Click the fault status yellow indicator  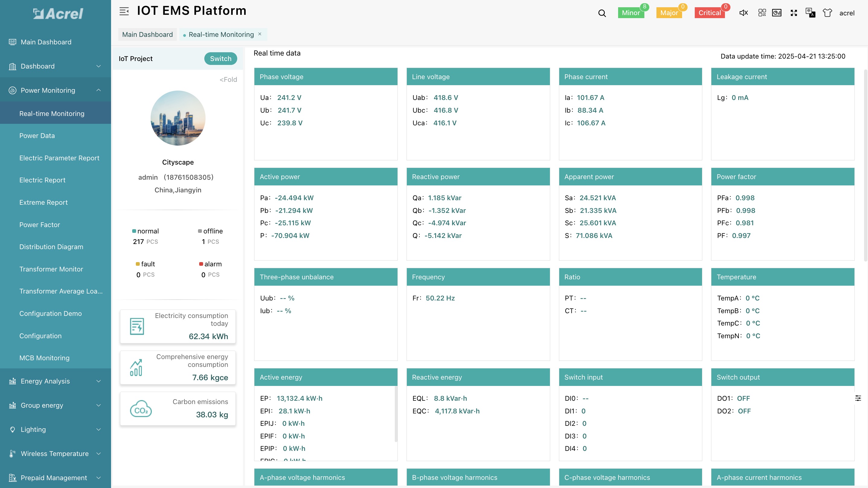(x=138, y=264)
